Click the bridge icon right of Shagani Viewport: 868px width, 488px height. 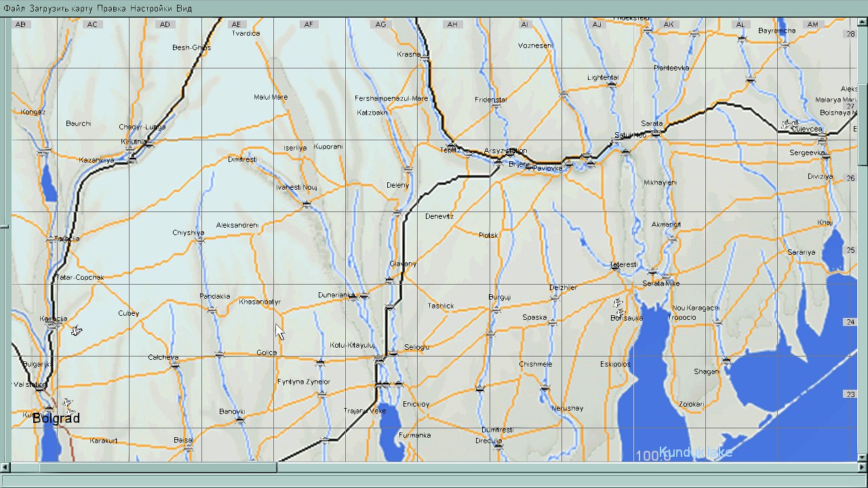[x=726, y=361]
